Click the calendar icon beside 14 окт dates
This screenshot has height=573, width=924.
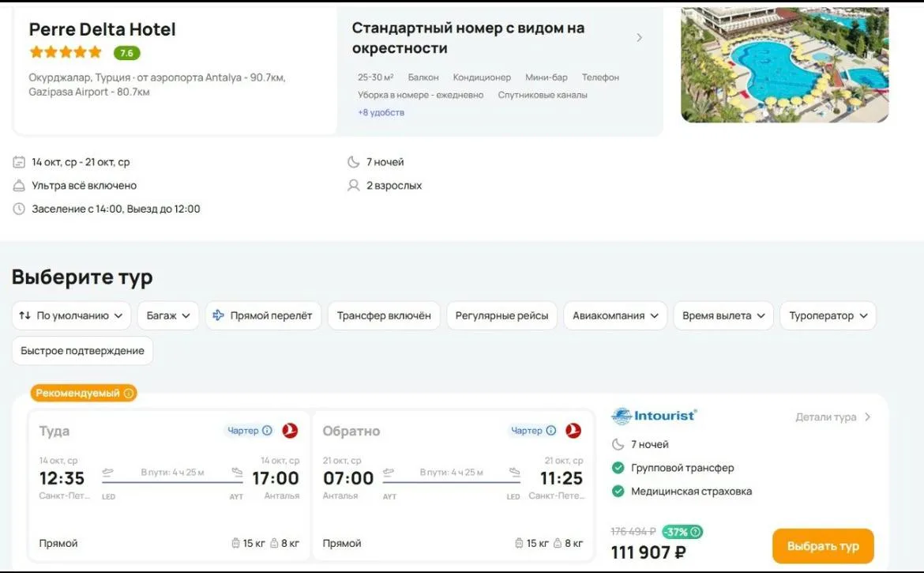point(19,161)
